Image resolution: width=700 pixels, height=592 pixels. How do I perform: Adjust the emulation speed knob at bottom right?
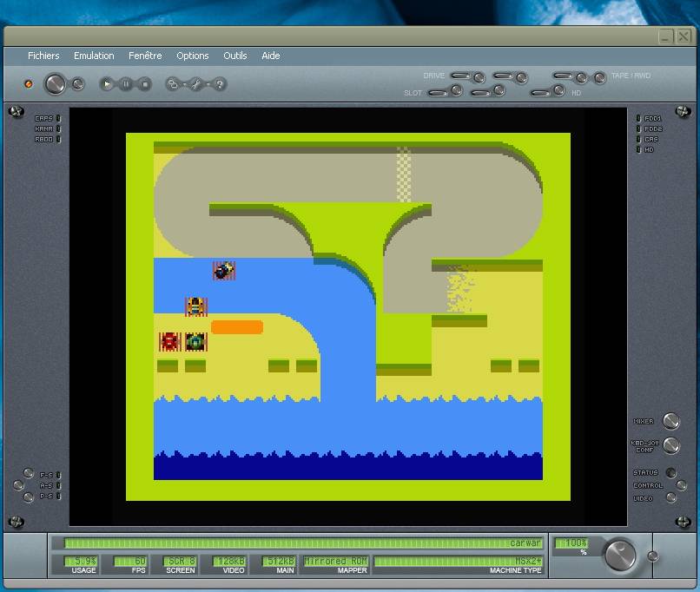click(x=619, y=555)
